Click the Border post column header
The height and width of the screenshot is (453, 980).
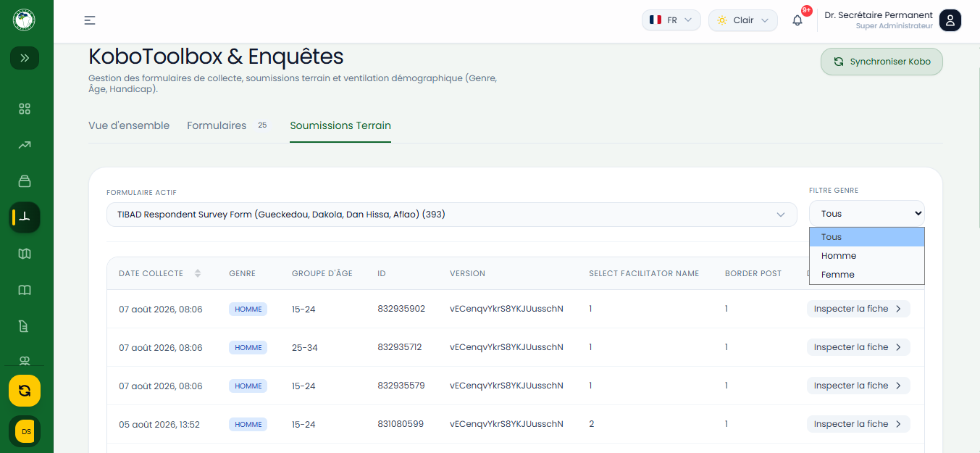point(753,273)
